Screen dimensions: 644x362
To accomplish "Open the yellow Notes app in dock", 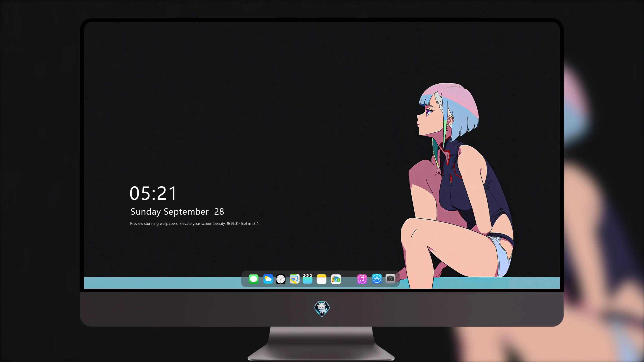I will click(x=321, y=279).
